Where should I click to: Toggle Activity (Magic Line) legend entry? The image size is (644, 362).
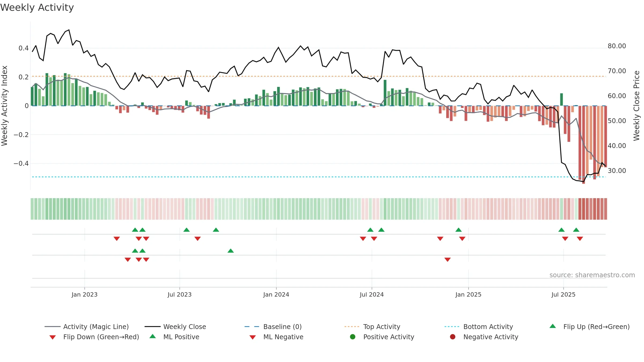87,327
